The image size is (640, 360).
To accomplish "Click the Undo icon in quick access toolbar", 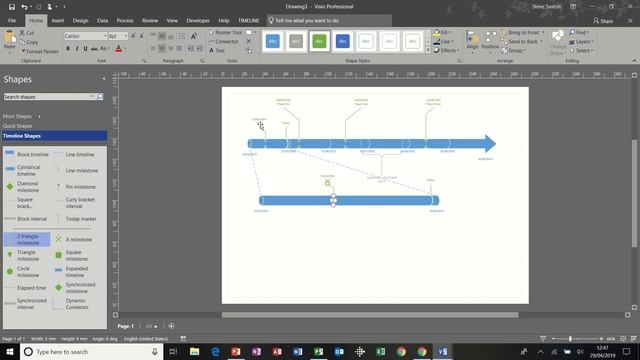I will pyautogui.click(x=24, y=7).
